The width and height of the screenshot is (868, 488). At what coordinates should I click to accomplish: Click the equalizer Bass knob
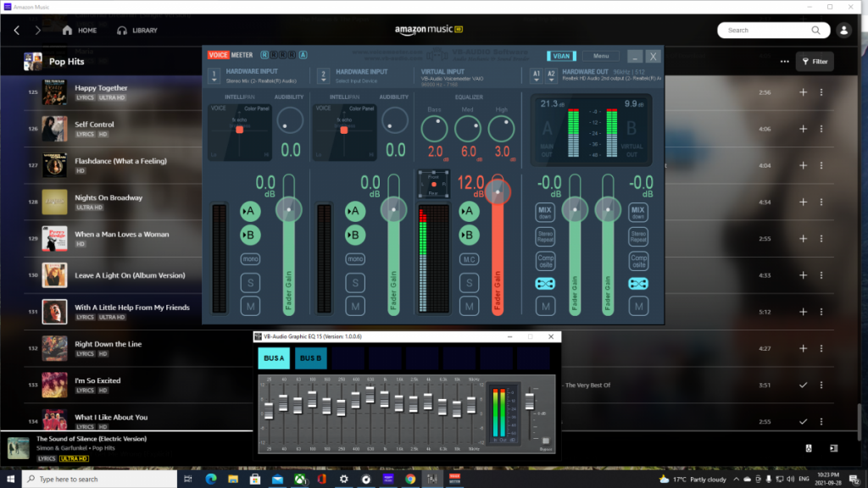pyautogui.click(x=435, y=129)
